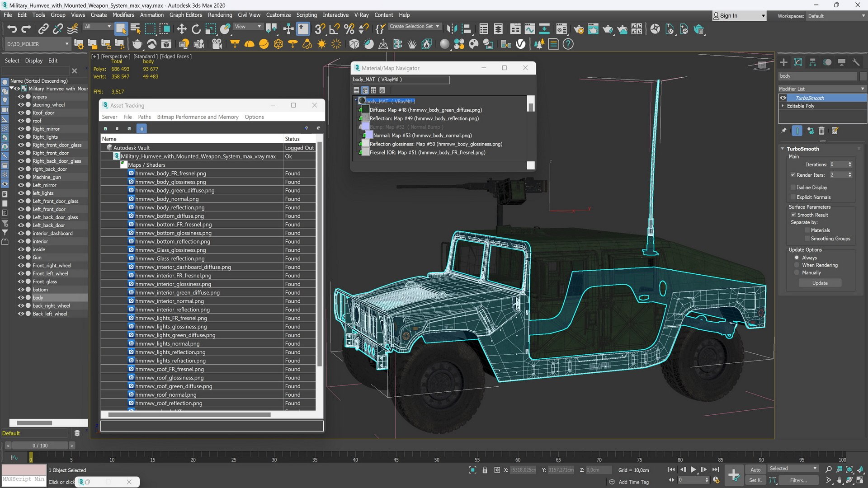
Task: Remove modifier using trash icon
Action: point(821,131)
